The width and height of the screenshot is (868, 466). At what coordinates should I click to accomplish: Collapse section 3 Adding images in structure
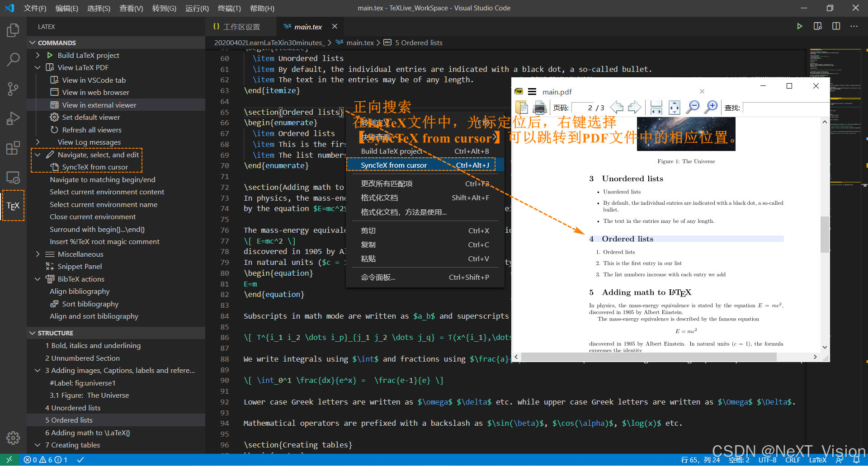[38, 371]
